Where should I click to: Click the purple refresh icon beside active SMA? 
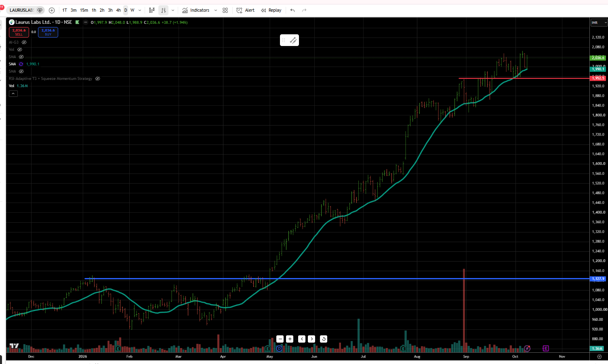coord(21,64)
